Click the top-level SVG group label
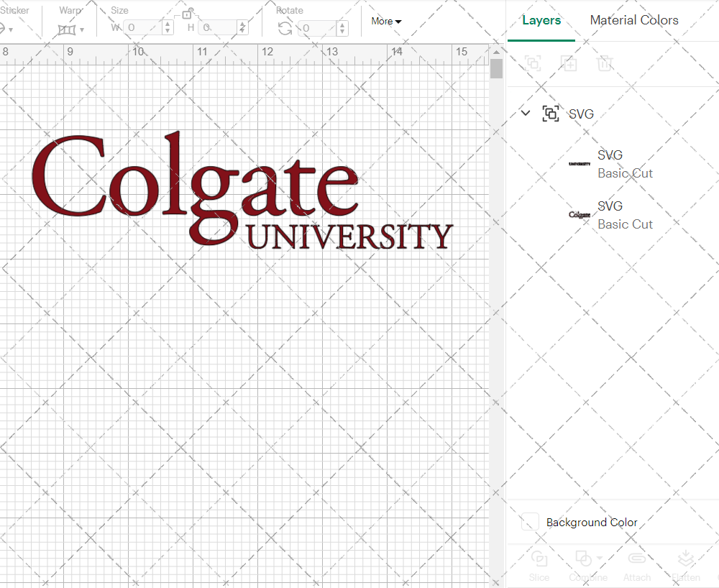This screenshot has width=719, height=588. point(581,114)
